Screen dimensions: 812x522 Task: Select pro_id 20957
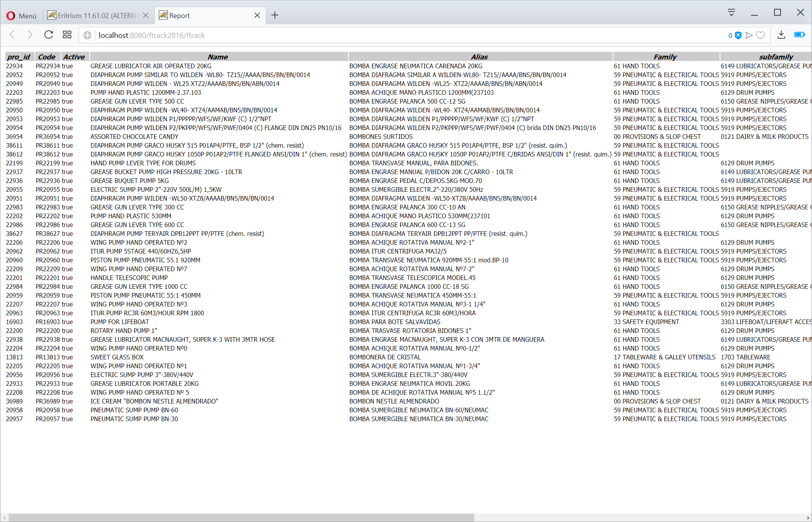pos(14,419)
